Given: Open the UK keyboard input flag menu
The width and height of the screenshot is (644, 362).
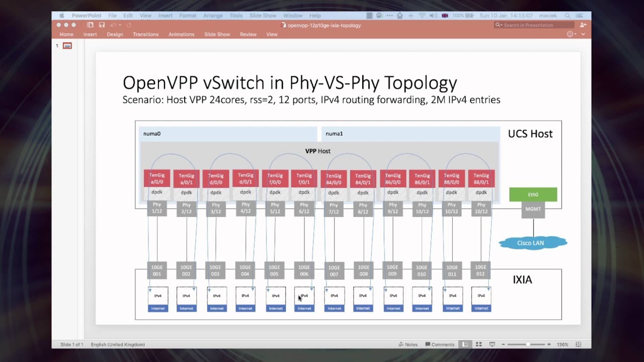Looking at the screenshot, I should click(445, 16).
